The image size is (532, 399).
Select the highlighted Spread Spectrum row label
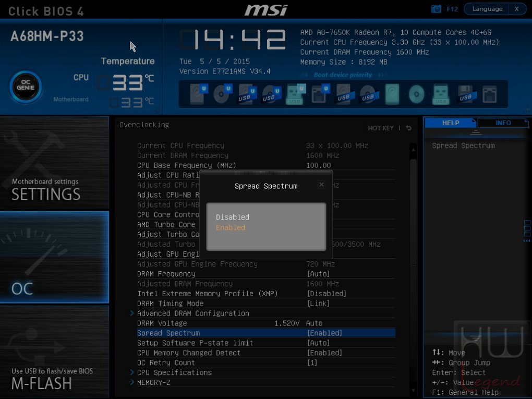(168, 333)
